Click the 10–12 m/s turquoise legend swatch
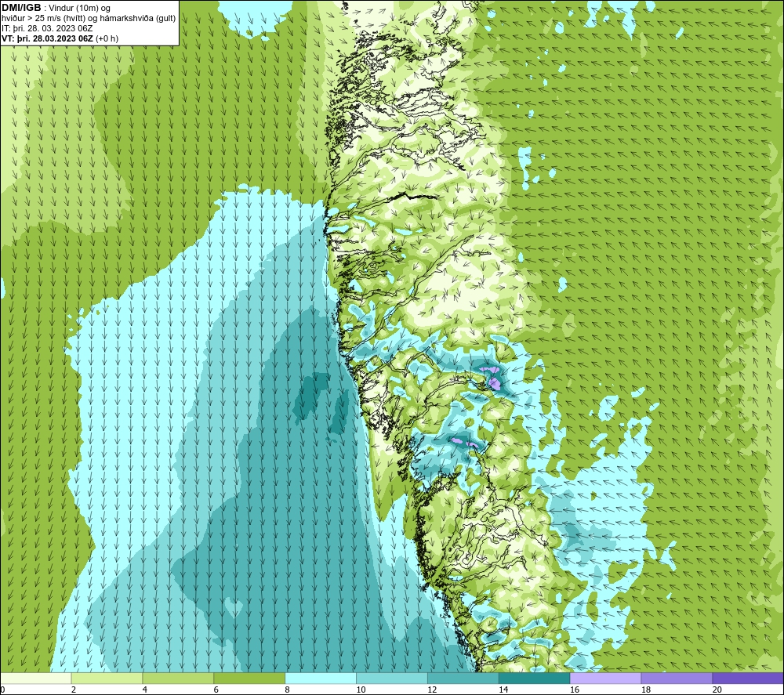The height and width of the screenshot is (695, 784). (392, 678)
